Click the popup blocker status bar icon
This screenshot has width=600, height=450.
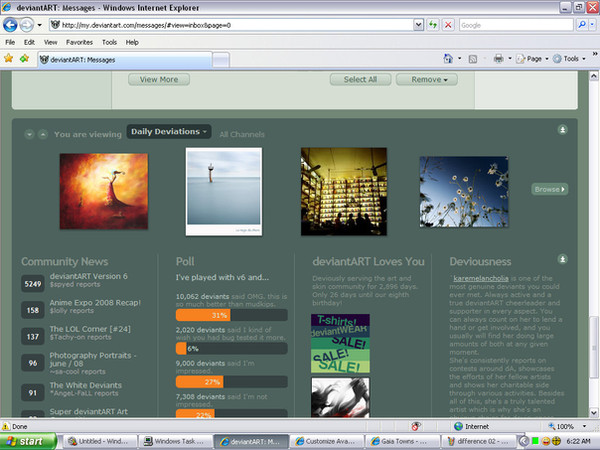(x=416, y=426)
